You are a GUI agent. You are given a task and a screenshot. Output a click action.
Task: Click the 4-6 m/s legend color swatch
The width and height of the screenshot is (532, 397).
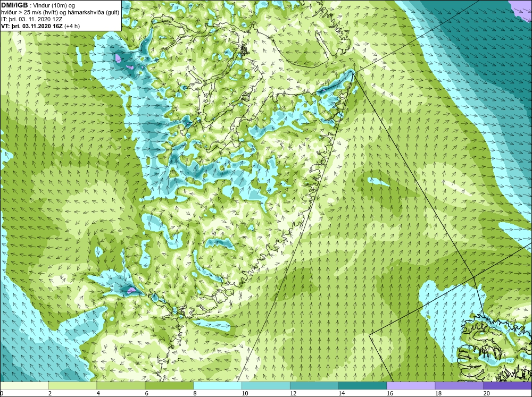[121, 386]
